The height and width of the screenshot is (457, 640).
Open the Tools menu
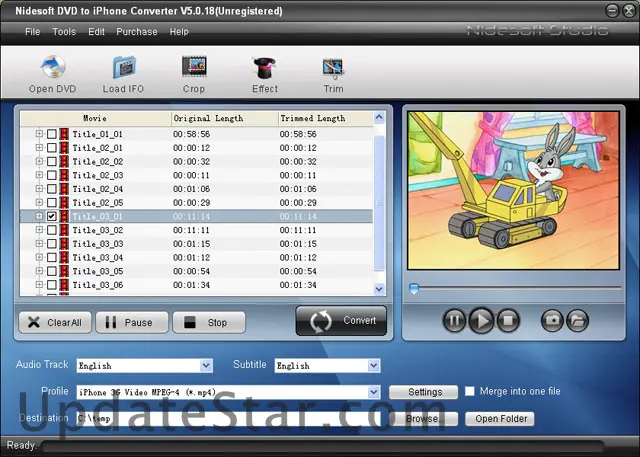(64, 32)
